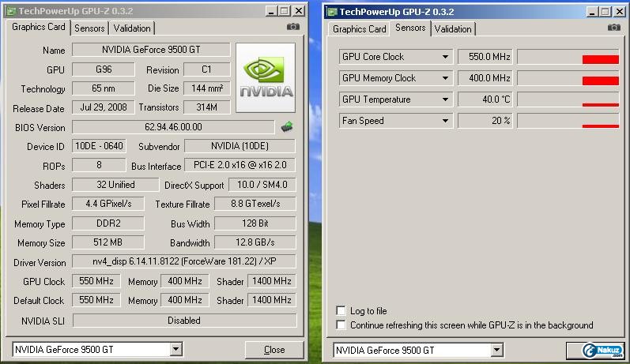Click the green BIOS save chip icon
This screenshot has width=630, height=364.
click(x=287, y=127)
